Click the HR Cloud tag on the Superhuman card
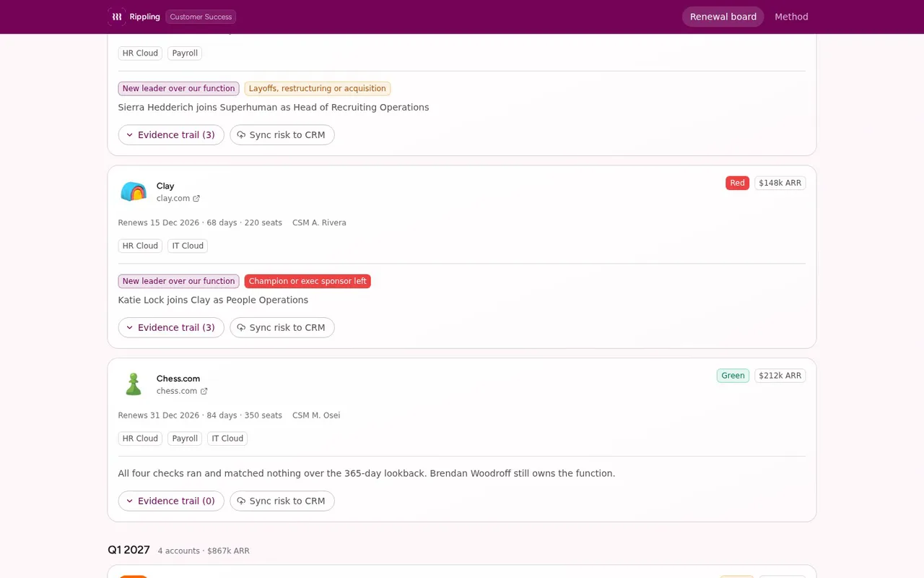The width and height of the screenshot is (924, 578). click(x=140, y=53)
